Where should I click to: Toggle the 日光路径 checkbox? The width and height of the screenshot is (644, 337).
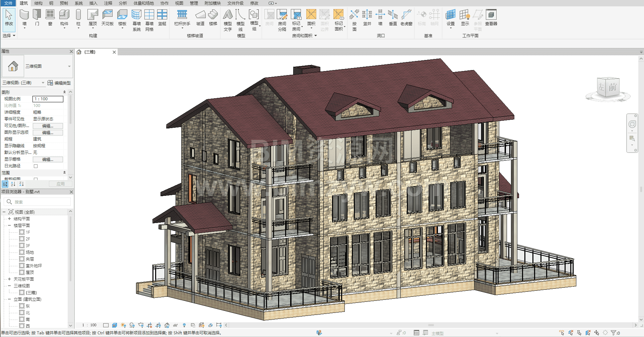tap(36, 166)
